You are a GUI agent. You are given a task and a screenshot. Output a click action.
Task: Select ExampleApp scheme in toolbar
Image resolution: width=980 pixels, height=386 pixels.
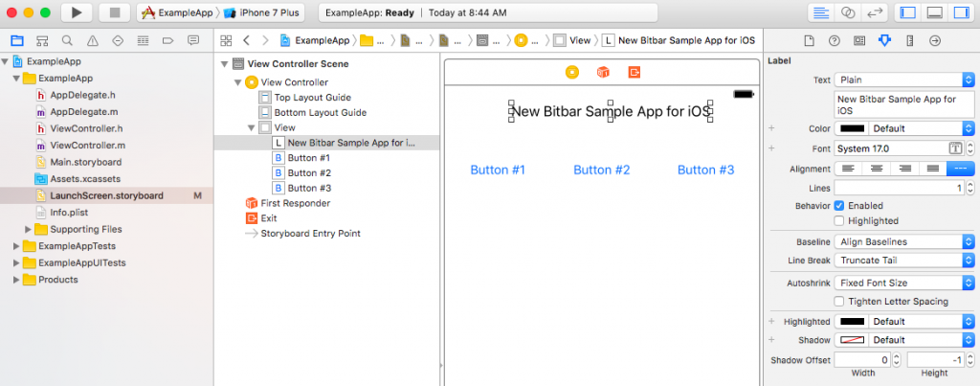click(177, 12)
